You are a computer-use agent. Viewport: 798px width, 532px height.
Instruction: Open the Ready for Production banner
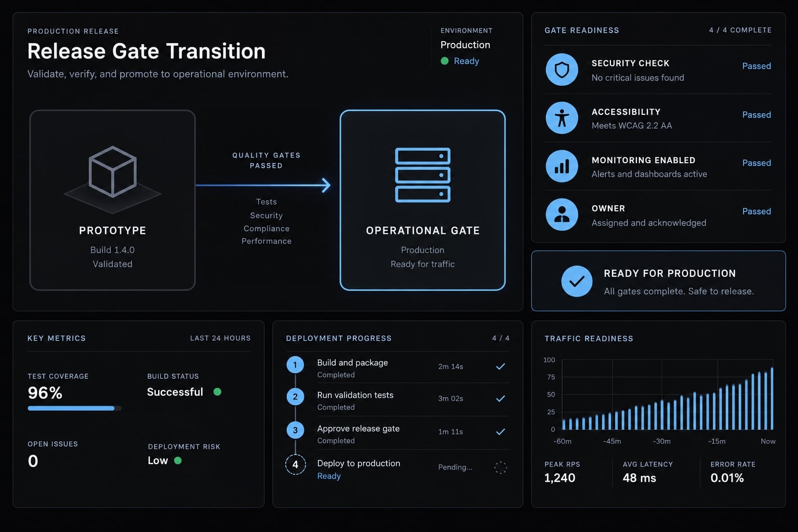coord(658,281)
